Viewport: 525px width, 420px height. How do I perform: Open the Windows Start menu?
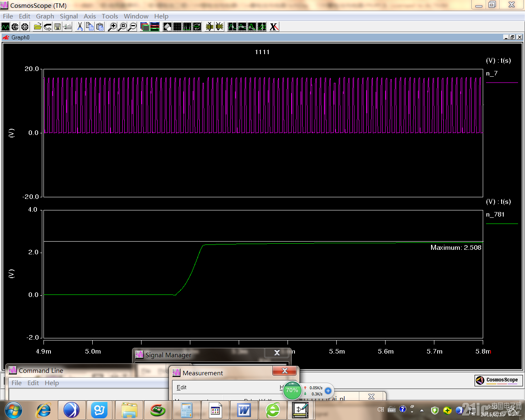click(13, 410)
